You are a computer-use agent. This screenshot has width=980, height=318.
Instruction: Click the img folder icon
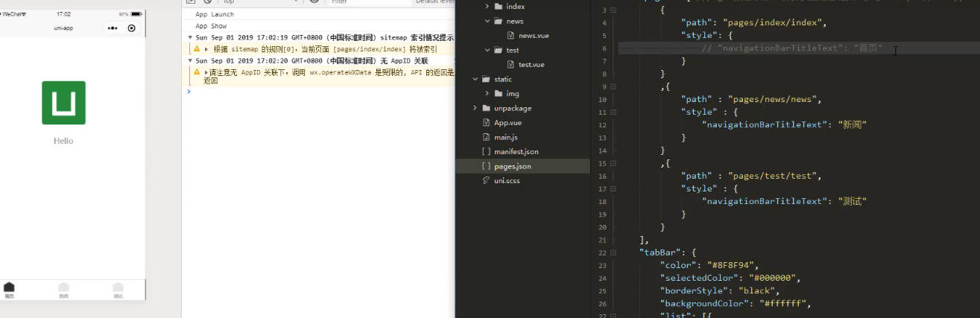(498, 93)
